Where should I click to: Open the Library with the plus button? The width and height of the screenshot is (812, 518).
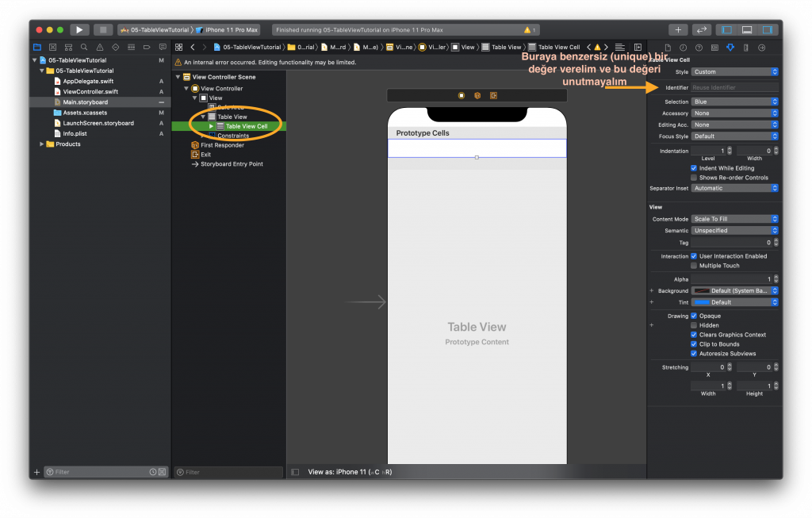(x=678, y=30)
